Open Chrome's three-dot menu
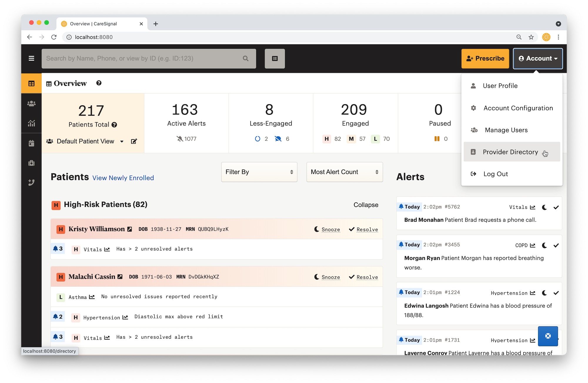This screenshot has height=383, width=588. click(x=558, y=37)
